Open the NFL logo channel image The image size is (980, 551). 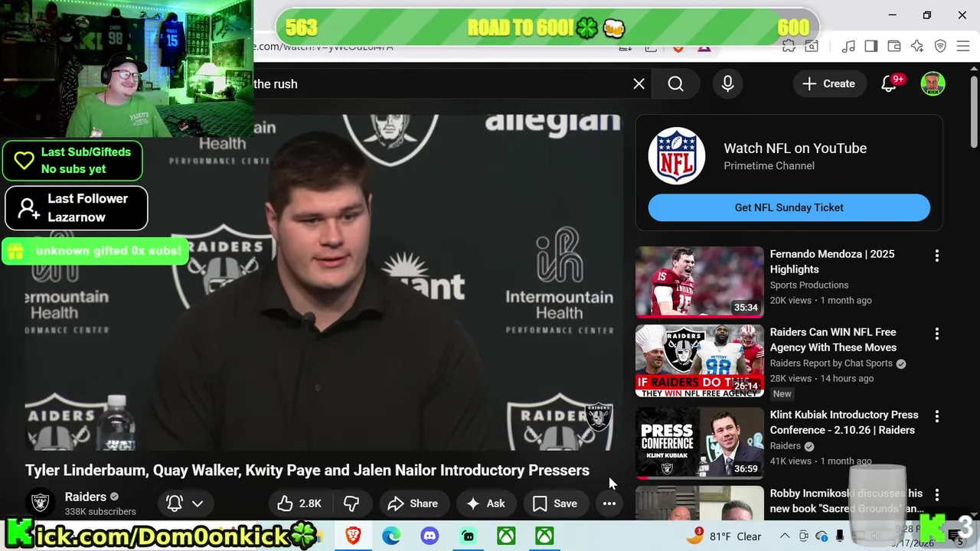coord(677,156)
